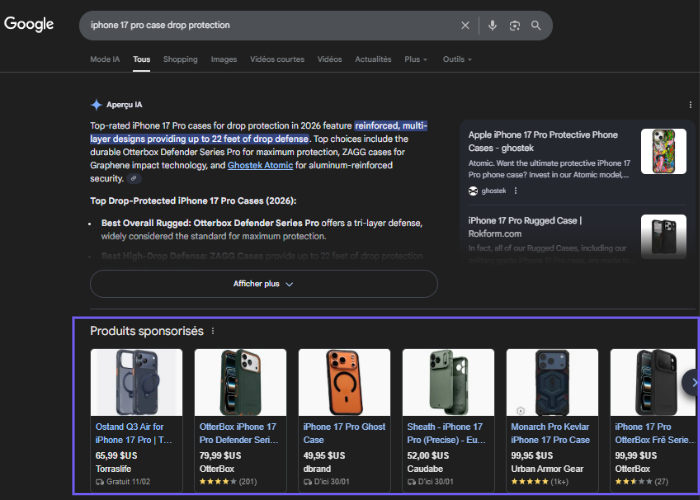This screenshot has height=500, width=700.
Task: Click inside the search input field
Action: [x=270, y=25]
